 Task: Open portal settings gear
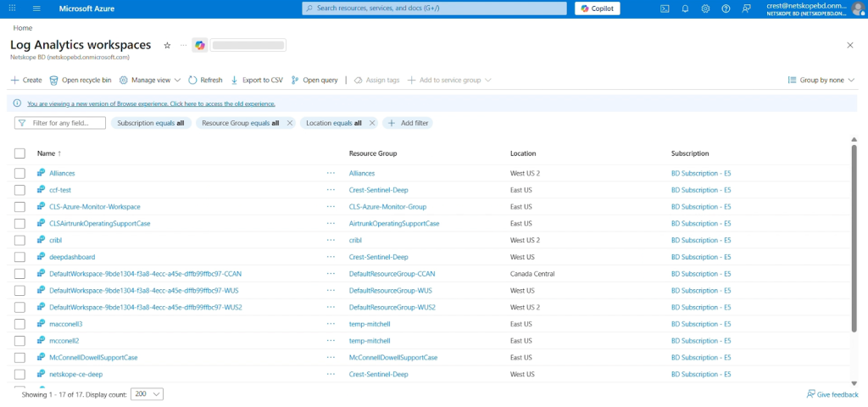[705, 8]
